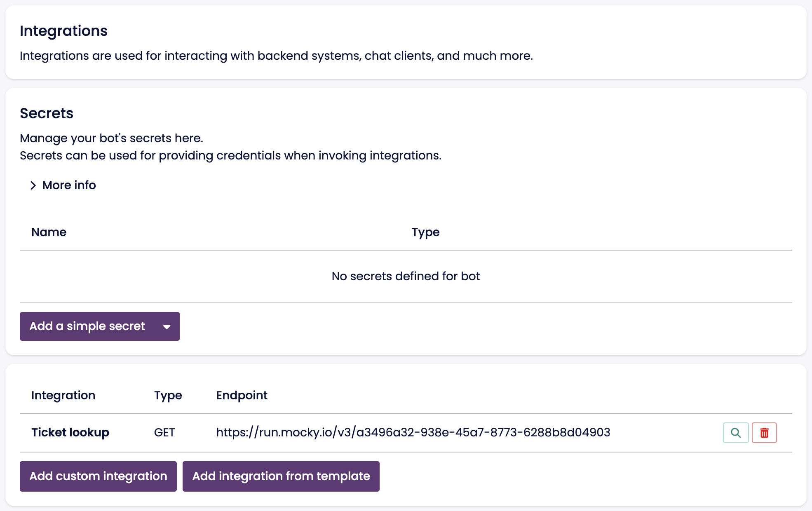The height and width of the screenshot is (511, 812).
Task: Click the Integration column header
Action: tap(63, 395)
